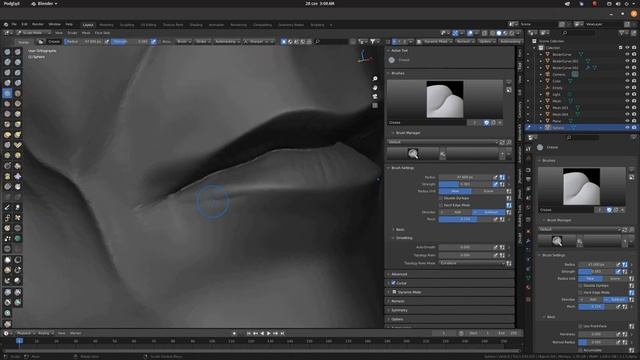Set Radius Unit to Scene in sidebar
The image size is (640, 360).
(x=489, y=191)
